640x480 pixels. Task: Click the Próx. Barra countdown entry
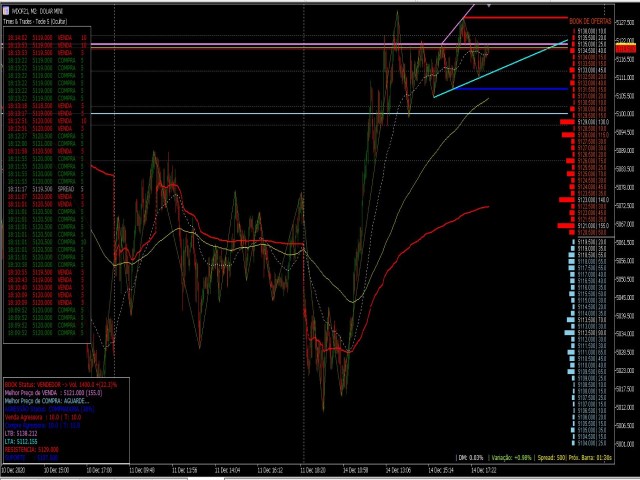[x=591, y=458]
